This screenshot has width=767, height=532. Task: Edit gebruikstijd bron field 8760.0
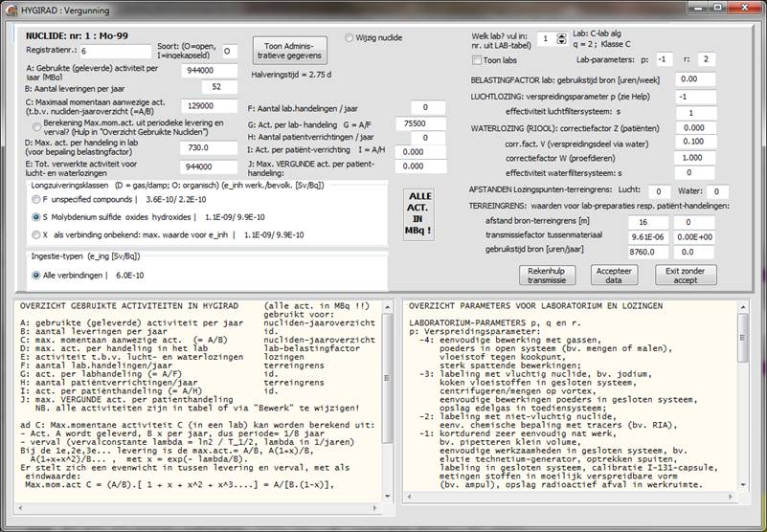coord(648,253)
